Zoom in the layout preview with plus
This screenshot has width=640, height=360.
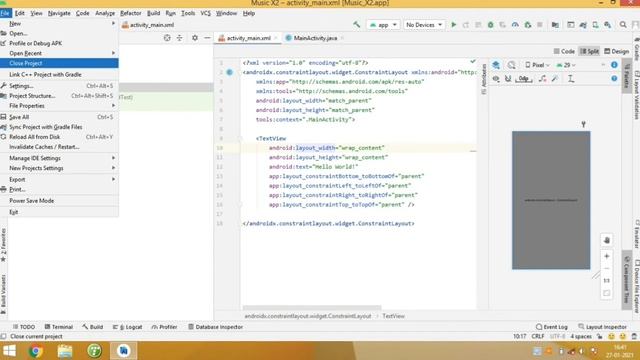607,256
